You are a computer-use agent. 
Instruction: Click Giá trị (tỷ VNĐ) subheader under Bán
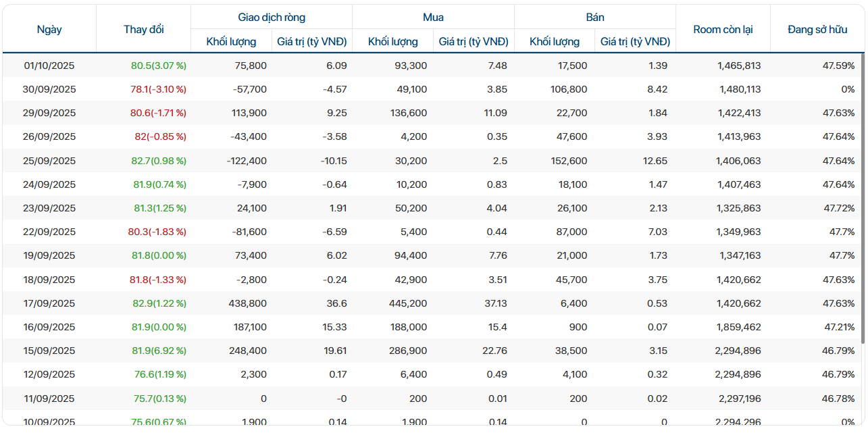coord(635,42)
